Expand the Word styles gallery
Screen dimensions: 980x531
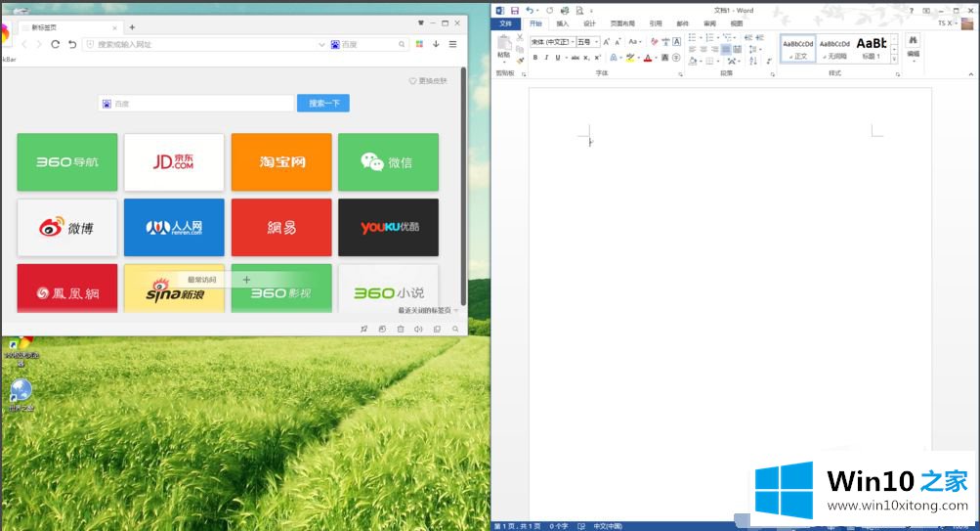[x=894, y=60]
